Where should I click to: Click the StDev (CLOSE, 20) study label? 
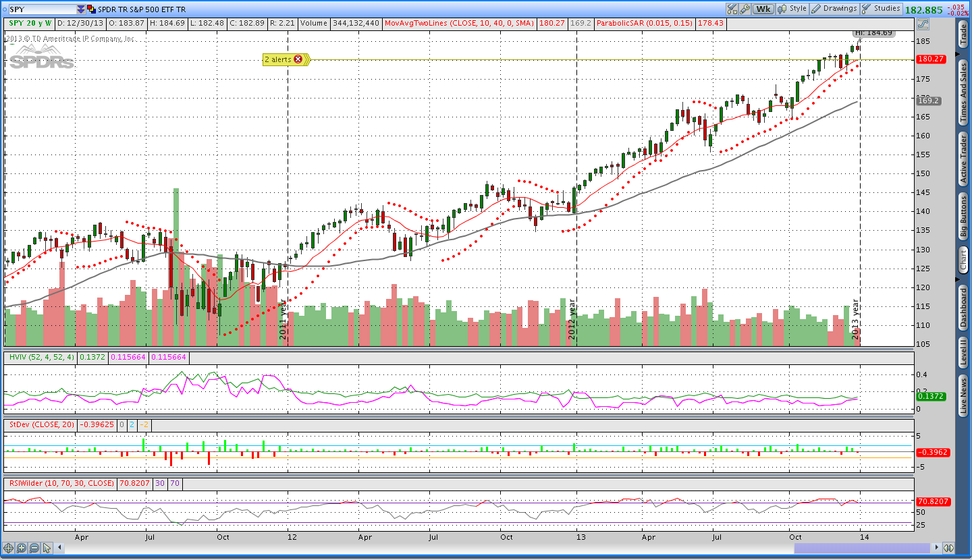(x=40, y=425)
